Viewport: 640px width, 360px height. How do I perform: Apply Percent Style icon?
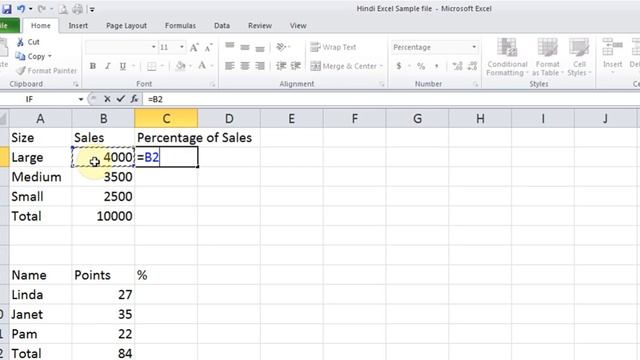click(x=421, y=66)
